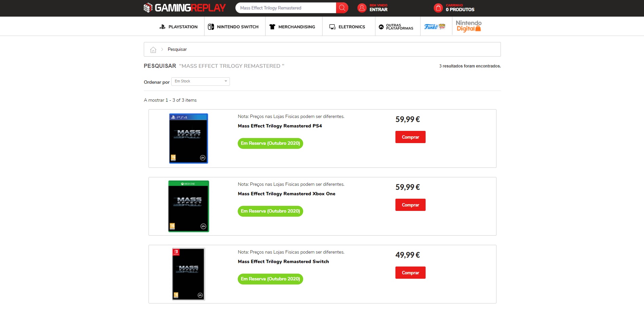Click Entrar to log in
Viewport: 644px width, 315px height.
click(x=378, y=9)
